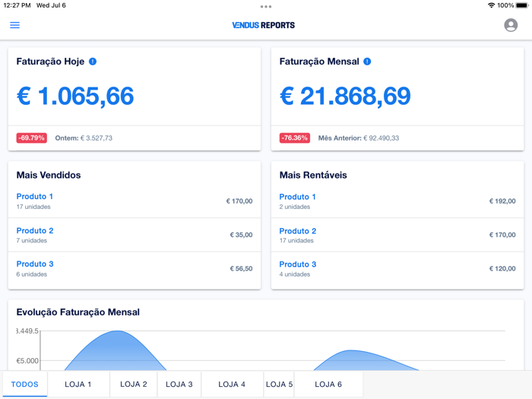Tap the battery status icon

coord(522,5)
